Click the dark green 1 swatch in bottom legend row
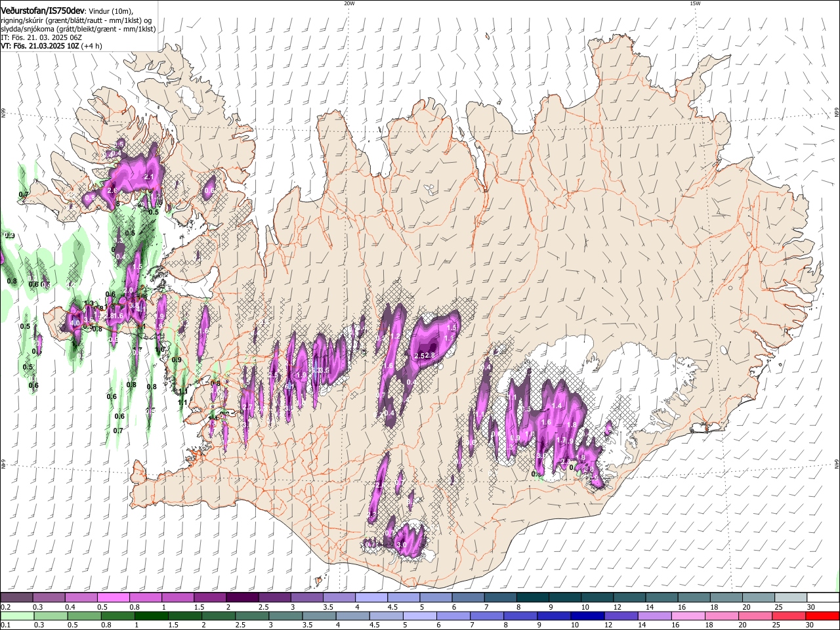840x630 pixels. tap(151, 616)
